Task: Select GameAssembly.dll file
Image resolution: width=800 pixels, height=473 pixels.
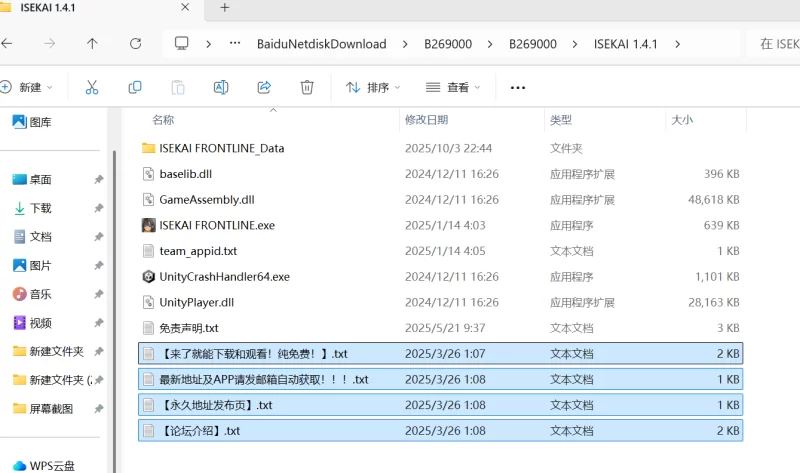Action: click(x=441, y=200)
